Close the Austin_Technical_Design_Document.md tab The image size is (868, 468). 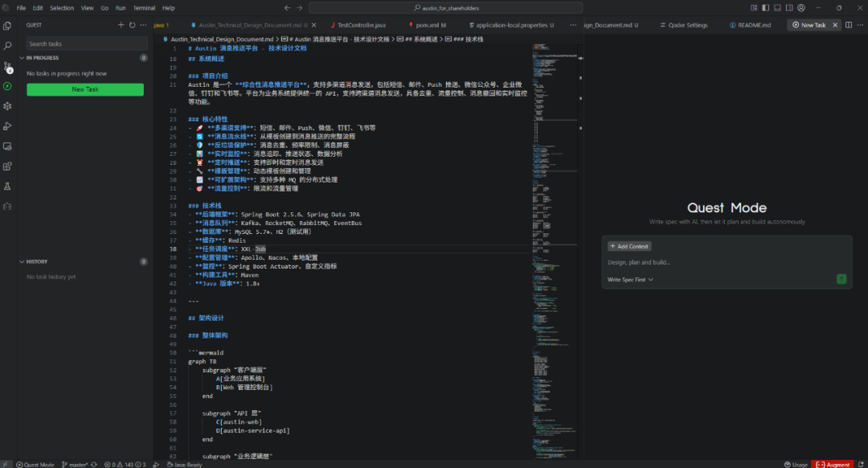pyautogui.click(x=314, y=25)
